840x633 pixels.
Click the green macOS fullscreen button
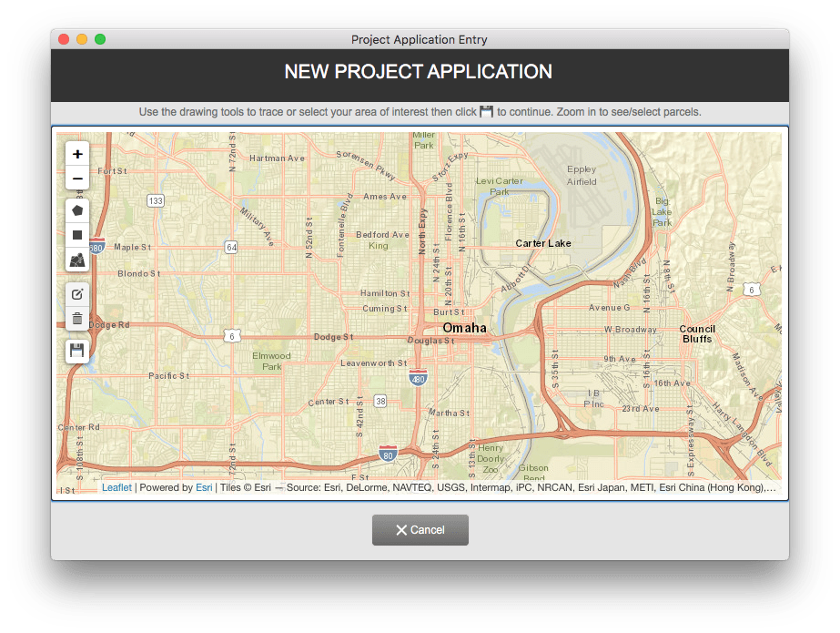[100, 39]
